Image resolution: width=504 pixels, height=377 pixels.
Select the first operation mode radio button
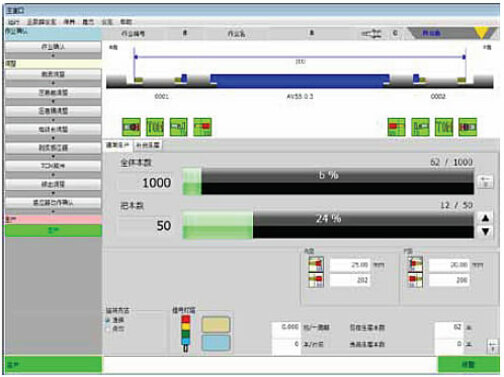(108, 320)
